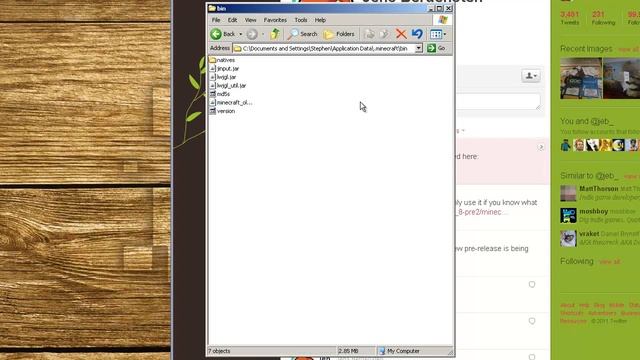The image size is (640, 360).
Task: Open the Tools menu
Action: [301, 20]
